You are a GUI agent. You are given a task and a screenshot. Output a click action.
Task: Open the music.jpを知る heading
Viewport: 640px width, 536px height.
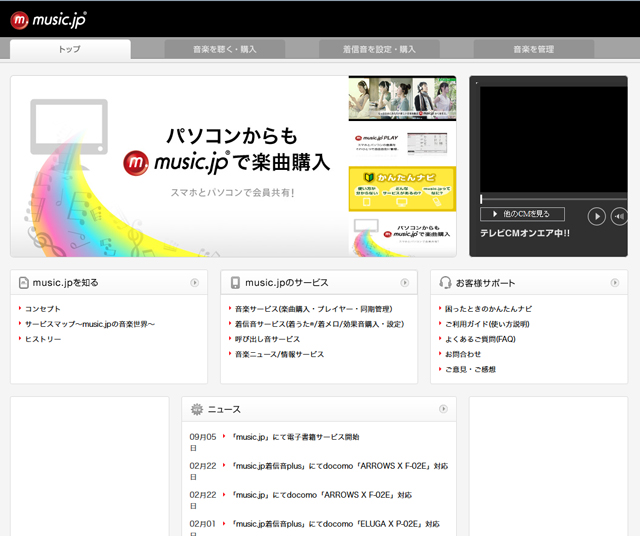click(x=65, y=282)
